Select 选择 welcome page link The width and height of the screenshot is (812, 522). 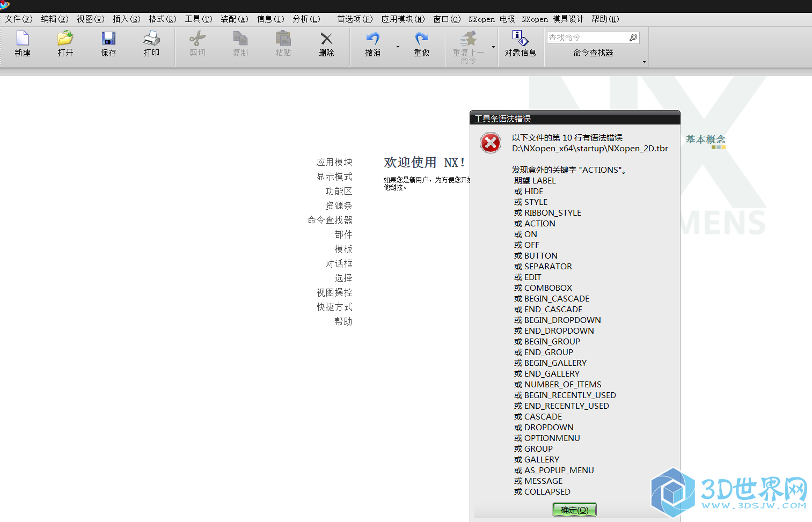pyautogui.click(x=343, y=278)
